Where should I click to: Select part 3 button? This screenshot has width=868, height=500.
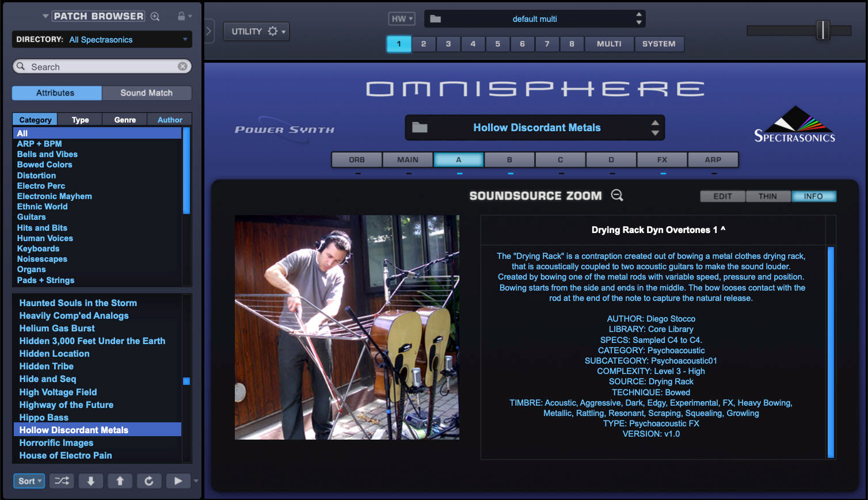point(448,44)
